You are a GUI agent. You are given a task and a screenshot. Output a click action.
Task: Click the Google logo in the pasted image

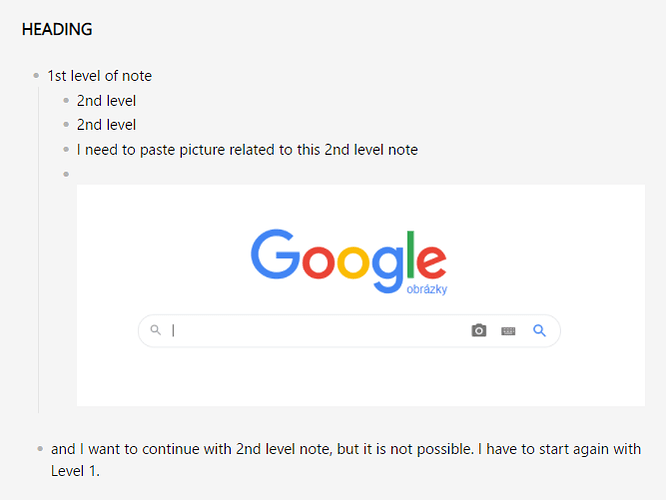pyautogui.click(x=348, y=261)
